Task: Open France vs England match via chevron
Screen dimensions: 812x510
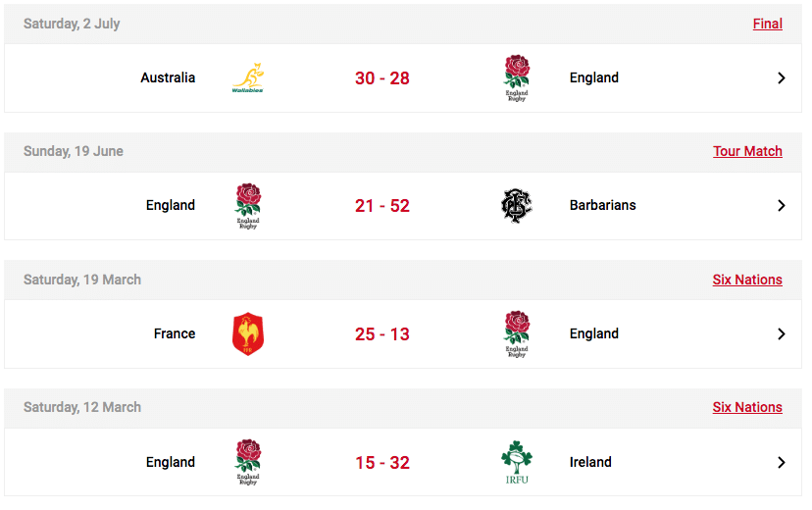Action: (782, 334)
